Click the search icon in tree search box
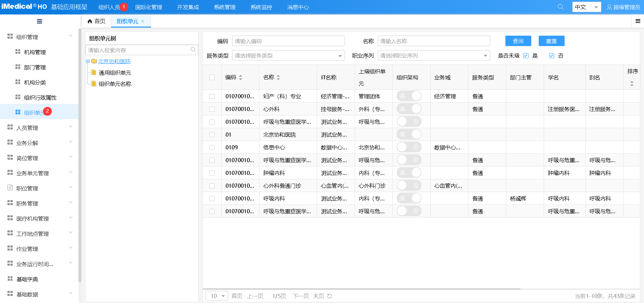Screen dimensions: 644x303 193,50
